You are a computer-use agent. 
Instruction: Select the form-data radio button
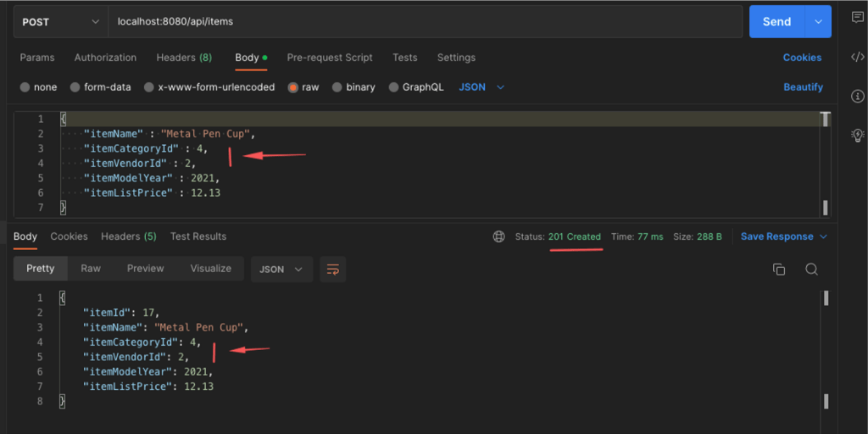point(75,87)
